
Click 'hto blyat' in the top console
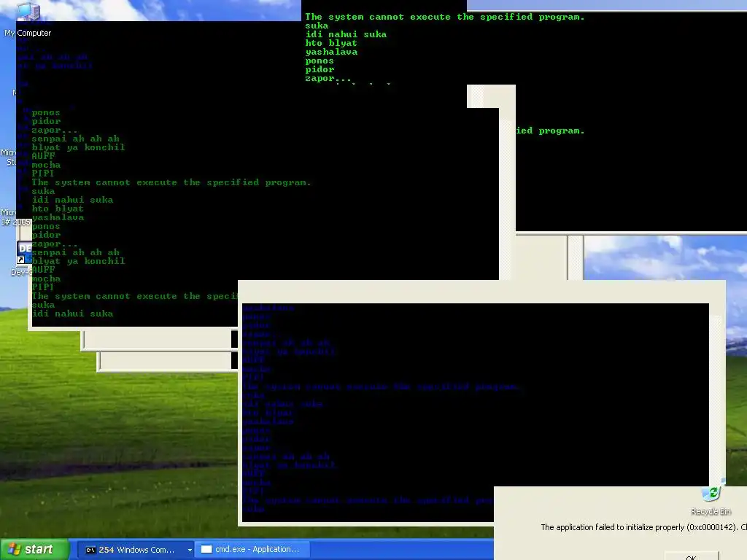point(331,43)
